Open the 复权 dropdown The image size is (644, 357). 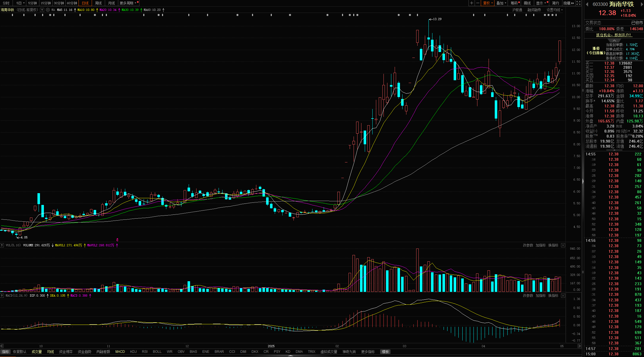(488, 3)
